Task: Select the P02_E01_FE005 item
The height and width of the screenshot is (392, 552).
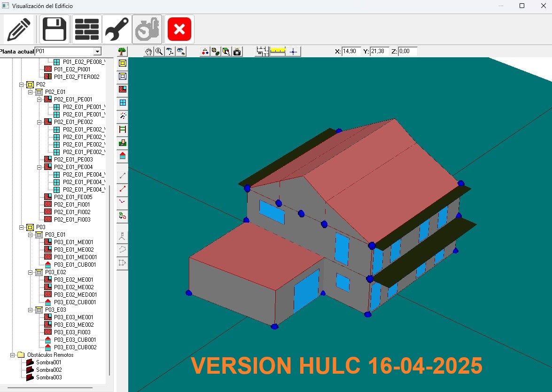Action: pos(73,197)
